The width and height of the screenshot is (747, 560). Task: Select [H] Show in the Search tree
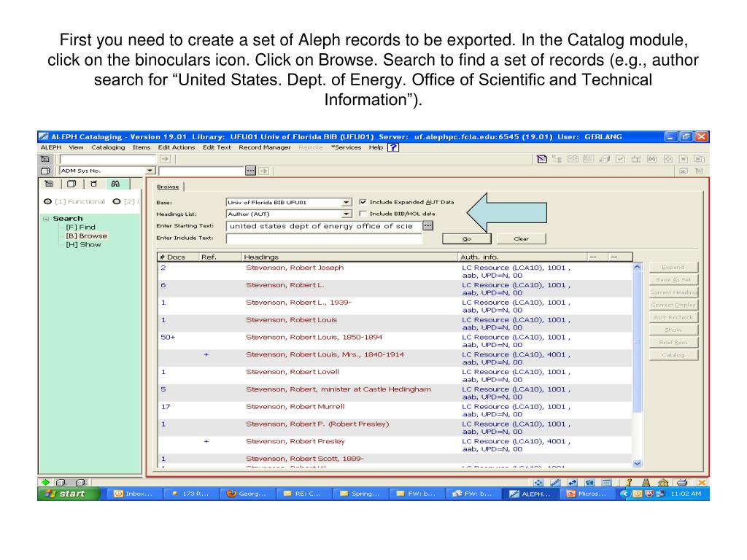pyautogui.click(x=83, y=244)
